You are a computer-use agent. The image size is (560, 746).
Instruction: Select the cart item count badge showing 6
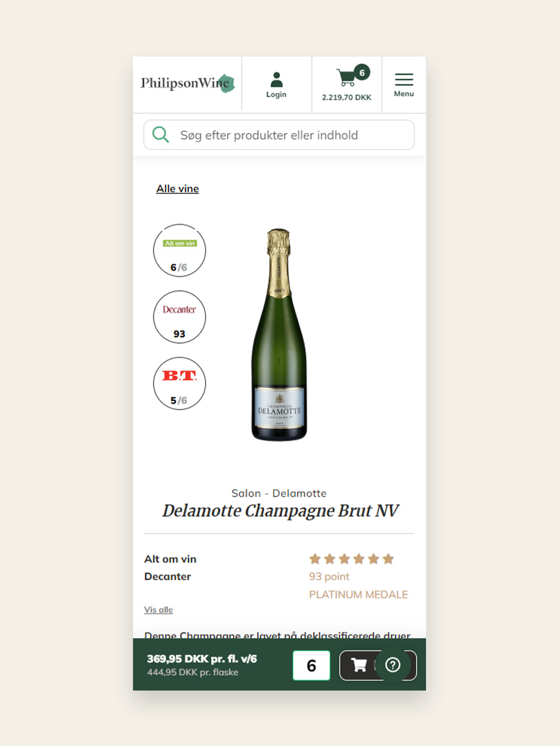(x=362, y=72)
